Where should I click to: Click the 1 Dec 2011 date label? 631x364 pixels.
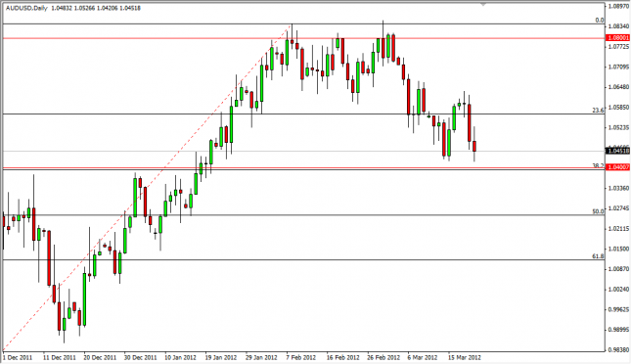(x=18, y=357)
